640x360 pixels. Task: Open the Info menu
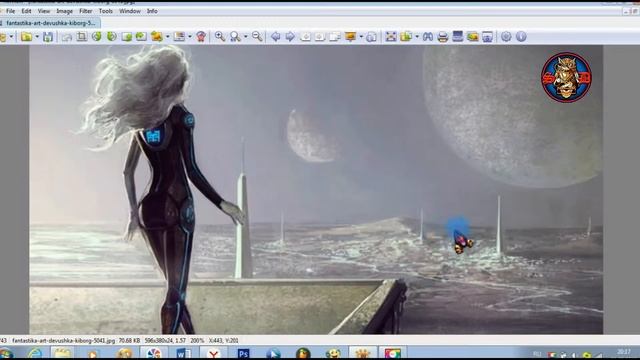click(152, 11)
